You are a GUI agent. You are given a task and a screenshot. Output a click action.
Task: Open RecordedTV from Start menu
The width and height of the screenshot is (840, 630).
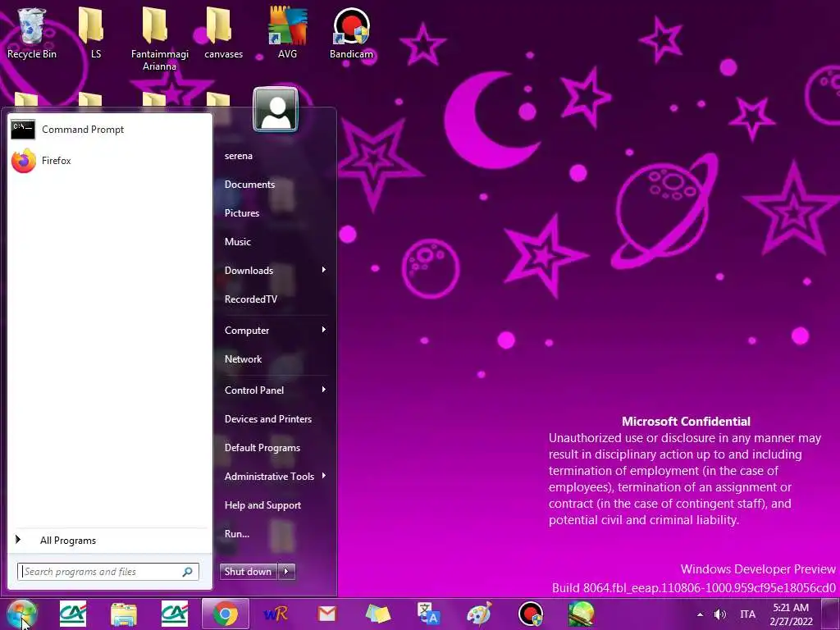(251, 299)
